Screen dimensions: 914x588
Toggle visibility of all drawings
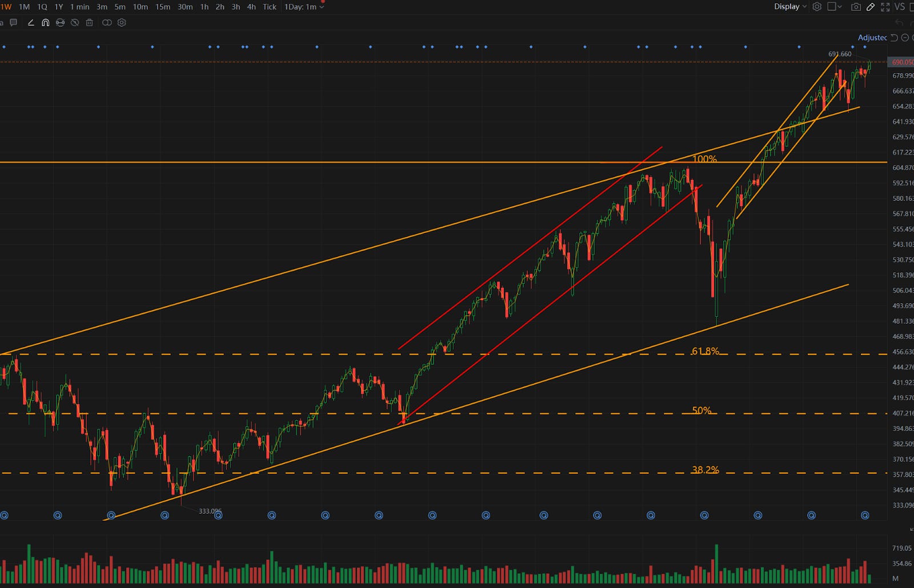click(x=75, y=23)
